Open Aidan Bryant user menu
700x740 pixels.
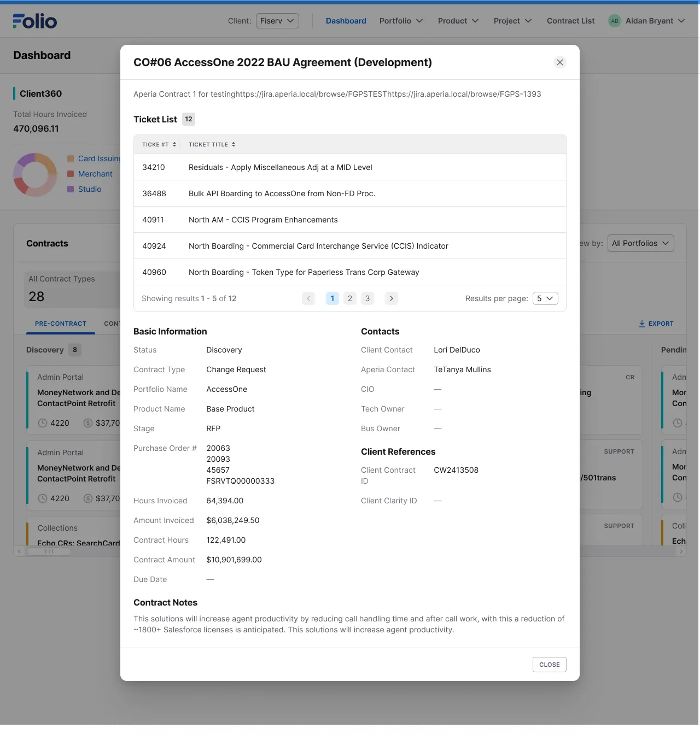tap(647, 21)
